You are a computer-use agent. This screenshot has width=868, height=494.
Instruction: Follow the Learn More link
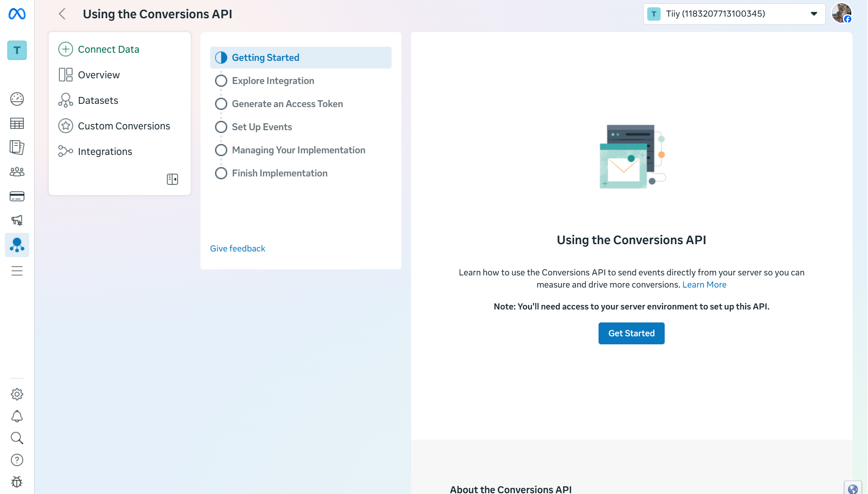coord(704,285)
